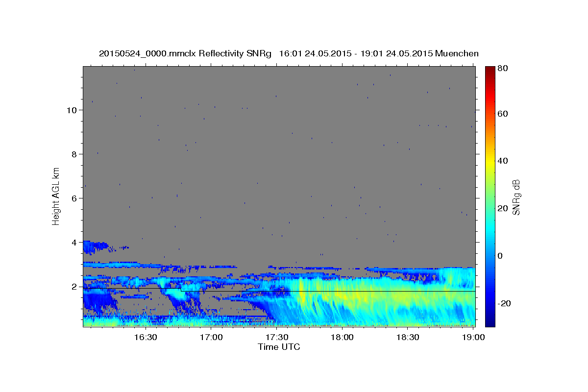Click the height tick label 6

pos(74,198)
